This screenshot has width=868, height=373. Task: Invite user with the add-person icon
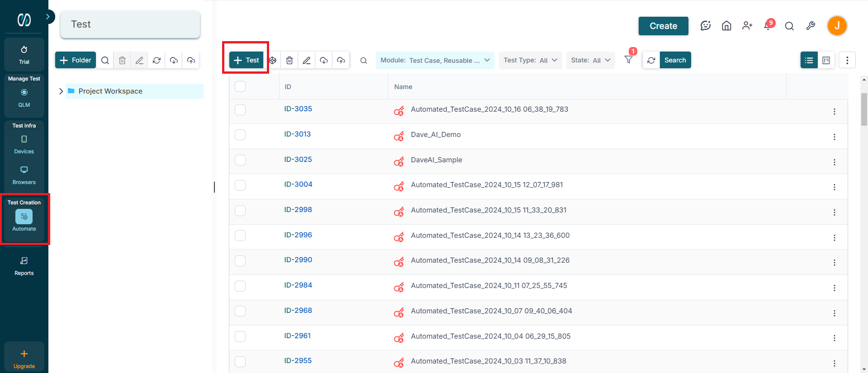coord(747,26)
